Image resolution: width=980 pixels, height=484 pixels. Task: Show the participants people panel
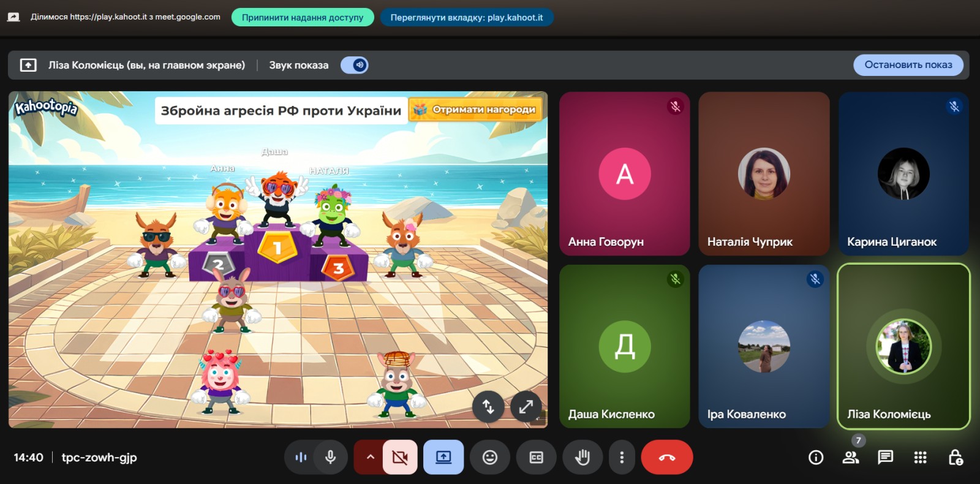(x=850, y=457)
